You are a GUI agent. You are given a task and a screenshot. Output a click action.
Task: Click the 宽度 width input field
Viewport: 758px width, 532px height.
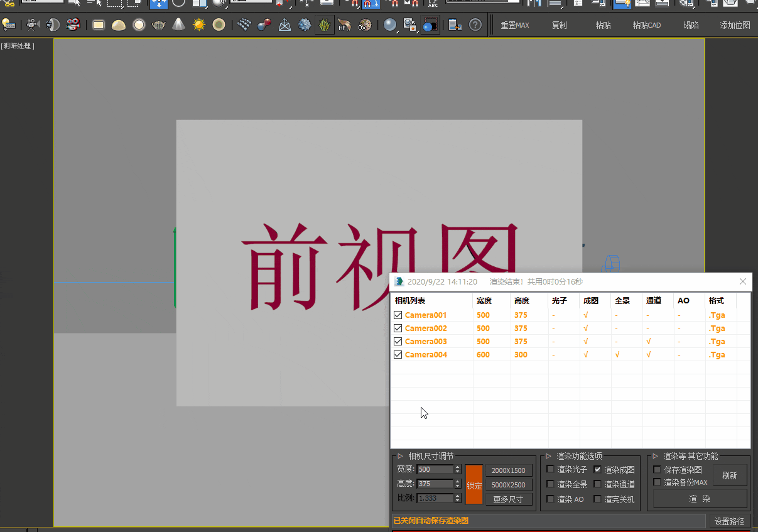tap(435, 469)
